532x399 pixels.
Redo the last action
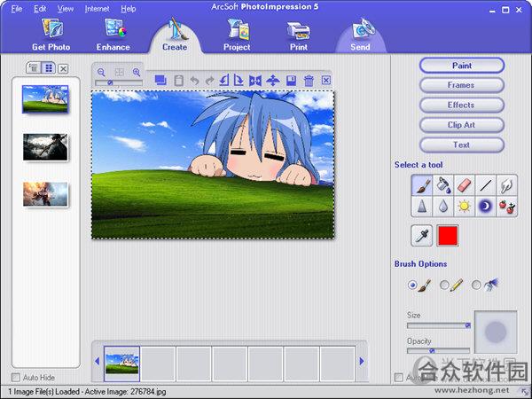210,81
